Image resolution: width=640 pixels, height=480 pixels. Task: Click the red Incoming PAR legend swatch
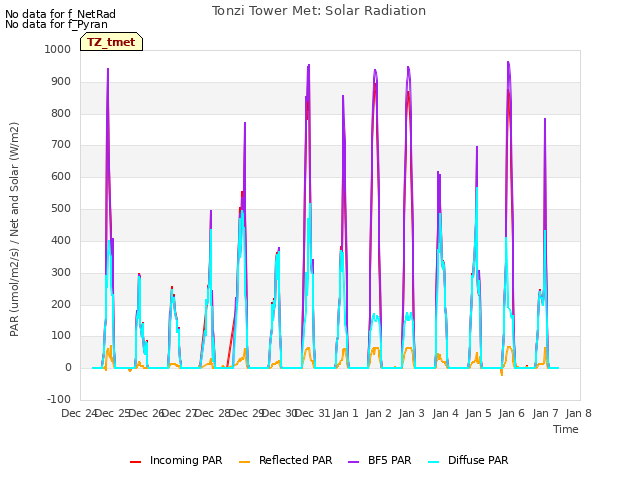coord(136,462)
